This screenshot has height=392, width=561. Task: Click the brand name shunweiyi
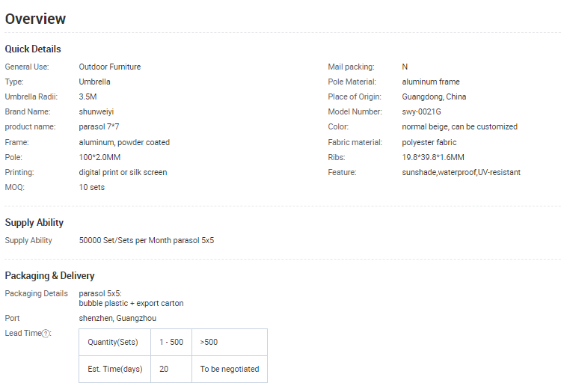pos(96,111)
